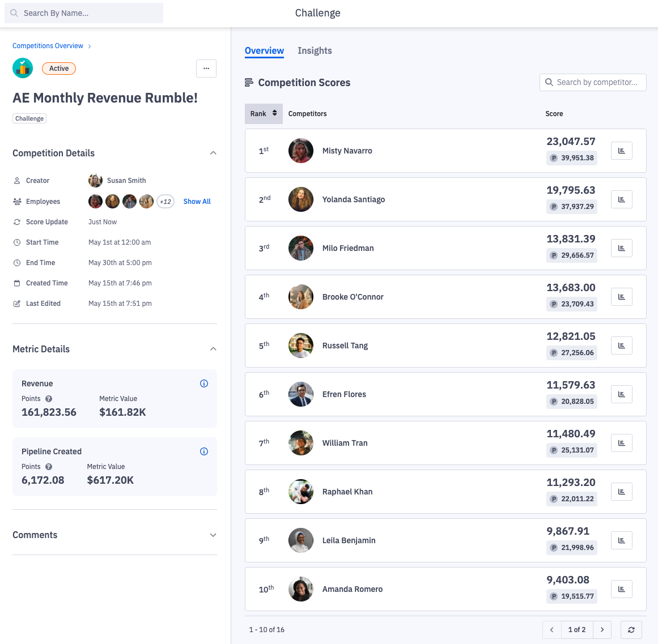Click Revenue metric info icon
This screenshot has width=658, height=644.
tap(204, 383)
